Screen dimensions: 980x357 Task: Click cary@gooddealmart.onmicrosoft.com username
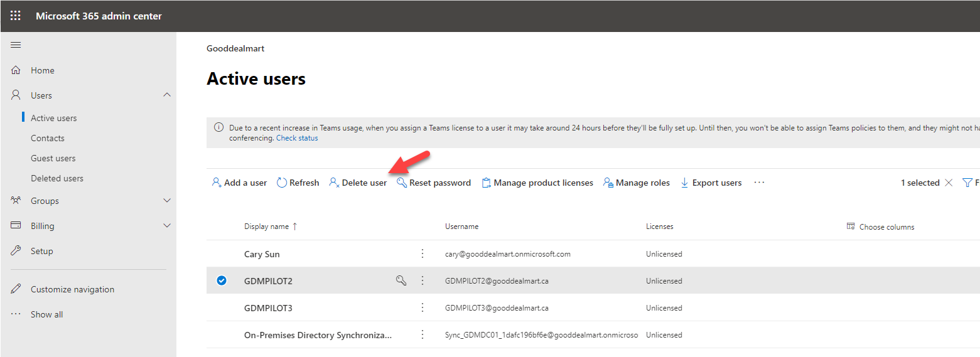pos(507,254)
